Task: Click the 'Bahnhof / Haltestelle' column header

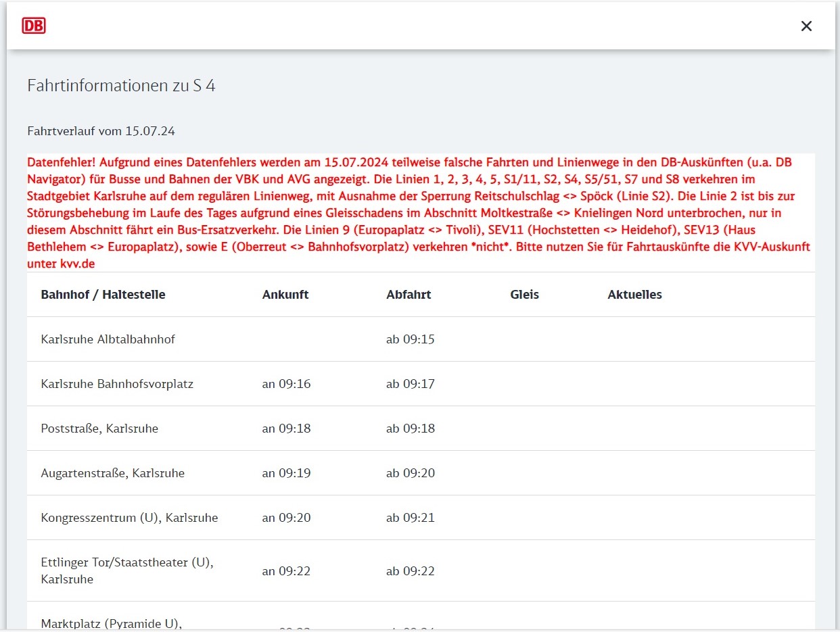Action: pos(103,295)
